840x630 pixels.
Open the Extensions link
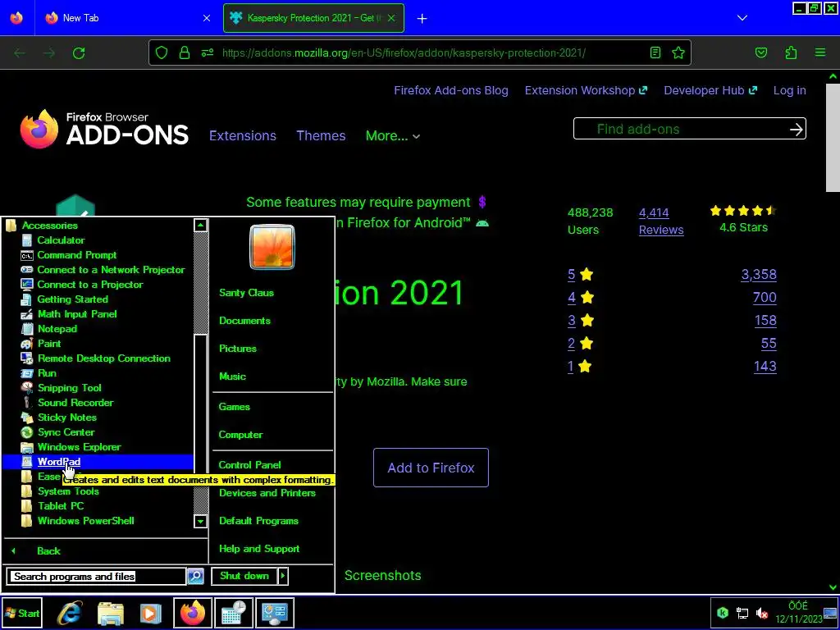point(243,135)
